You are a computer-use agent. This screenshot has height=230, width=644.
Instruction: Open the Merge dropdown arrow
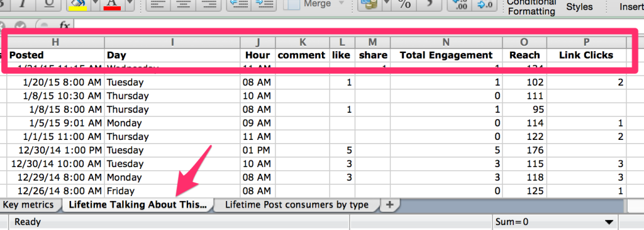[x=341, y=3]
